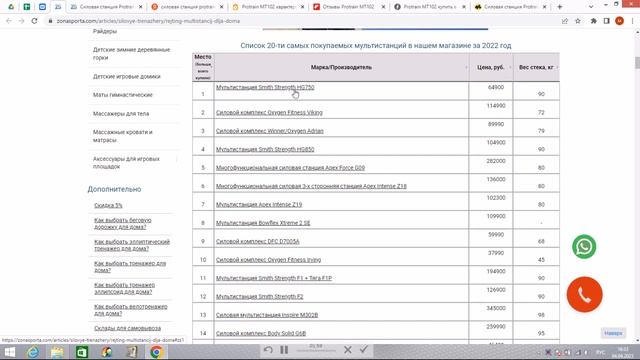Open 'Силовой комплекс Winner/Oxygen Adrian' link

click(269, 131)
